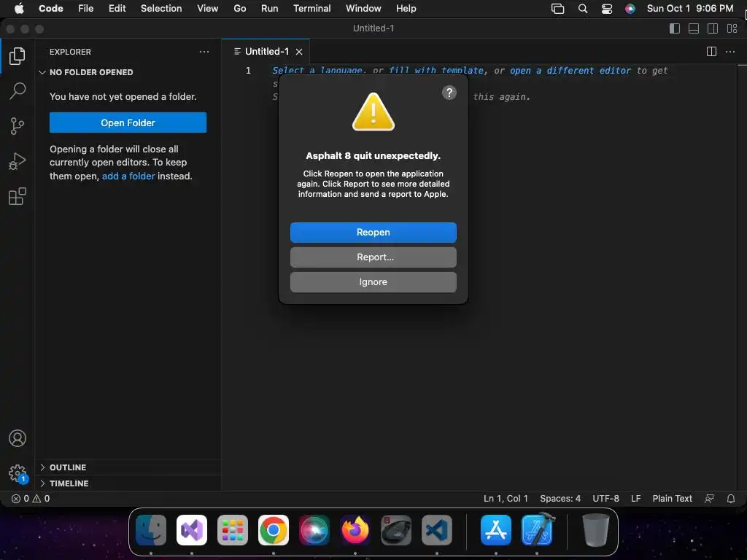The image size is (747, 560).
Task: Select the Untitled-1 editor tab
Action: click(266, 52)
